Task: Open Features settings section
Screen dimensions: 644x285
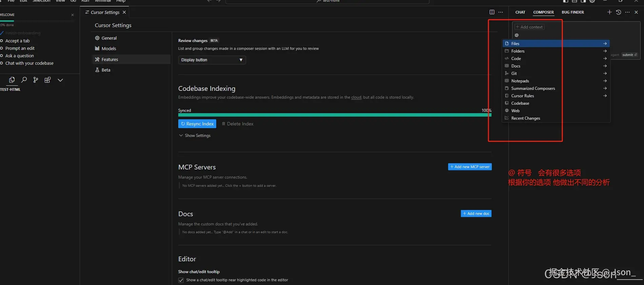Action: point(130,59)
